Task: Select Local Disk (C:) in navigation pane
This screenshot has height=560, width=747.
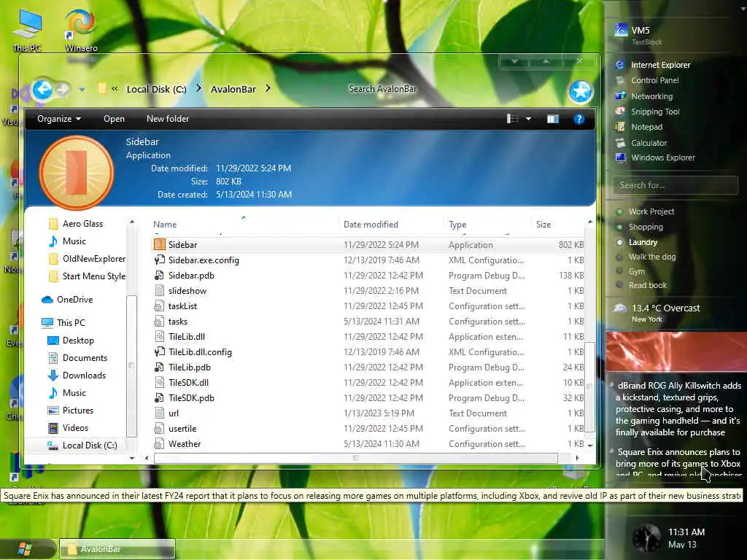Action: click(x=82, y=446)
